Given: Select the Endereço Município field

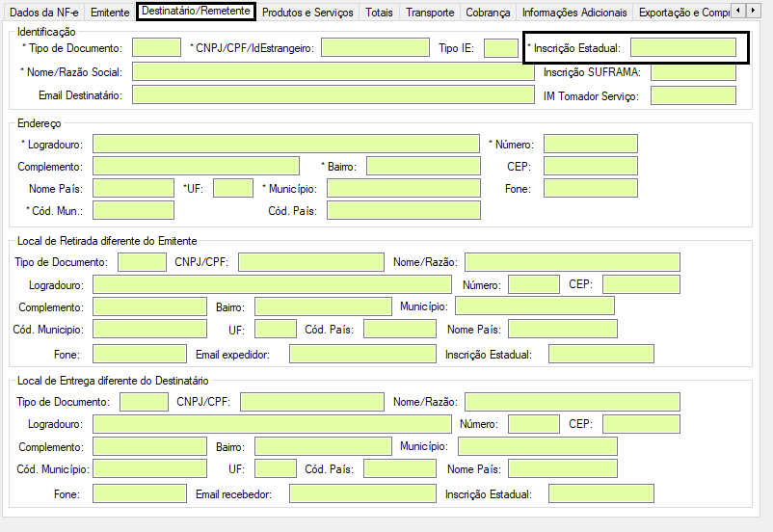Looking at the screenshot, I should click(x=404, y=188).
